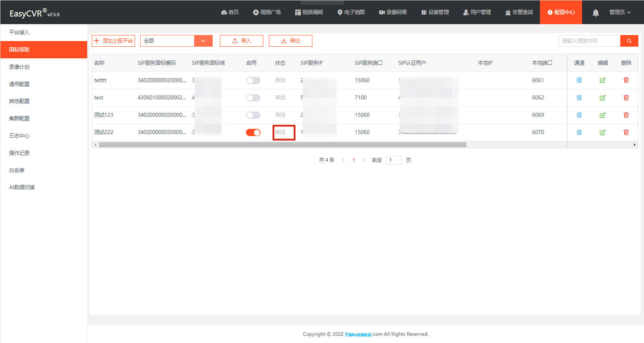Screen dimensions: 644x343
Task: Click the 导出 export button
Action: point(291,41)
